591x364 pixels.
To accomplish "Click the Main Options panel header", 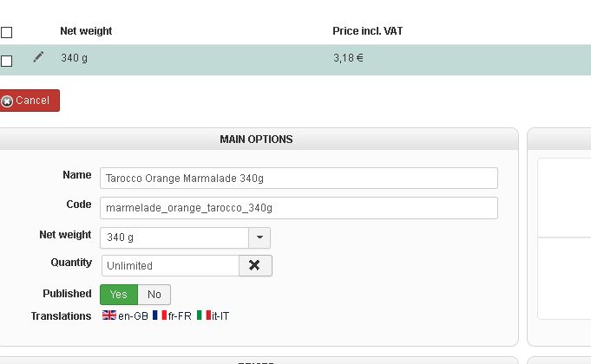I will pos(256,139).
